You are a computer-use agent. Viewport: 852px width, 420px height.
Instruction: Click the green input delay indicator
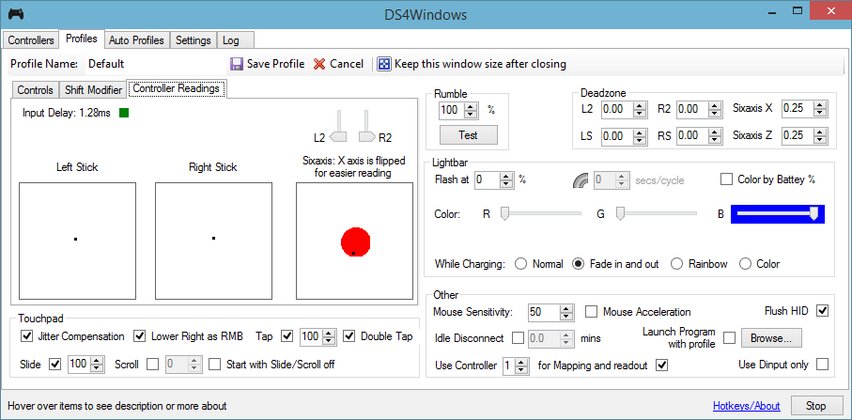tap(124, 113)
